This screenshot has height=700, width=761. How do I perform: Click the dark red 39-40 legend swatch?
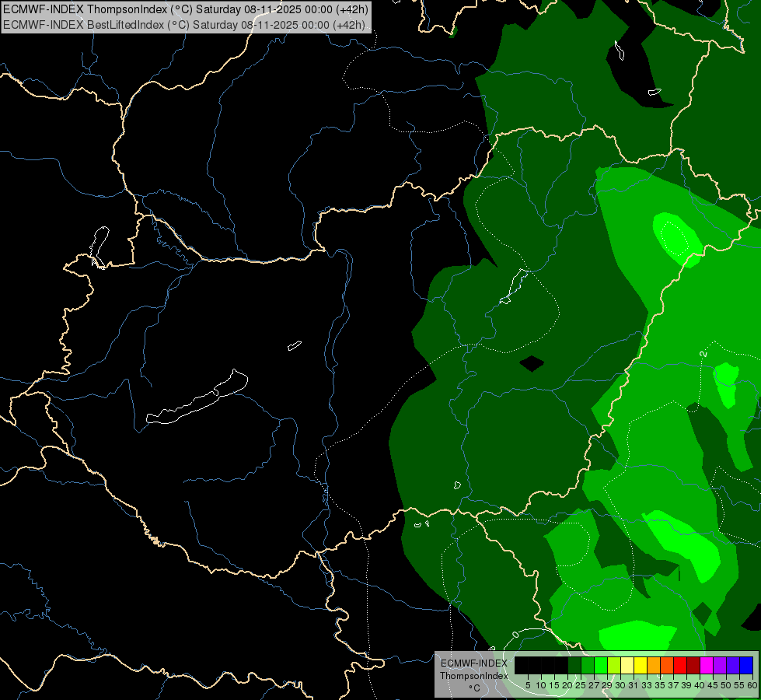693,665
